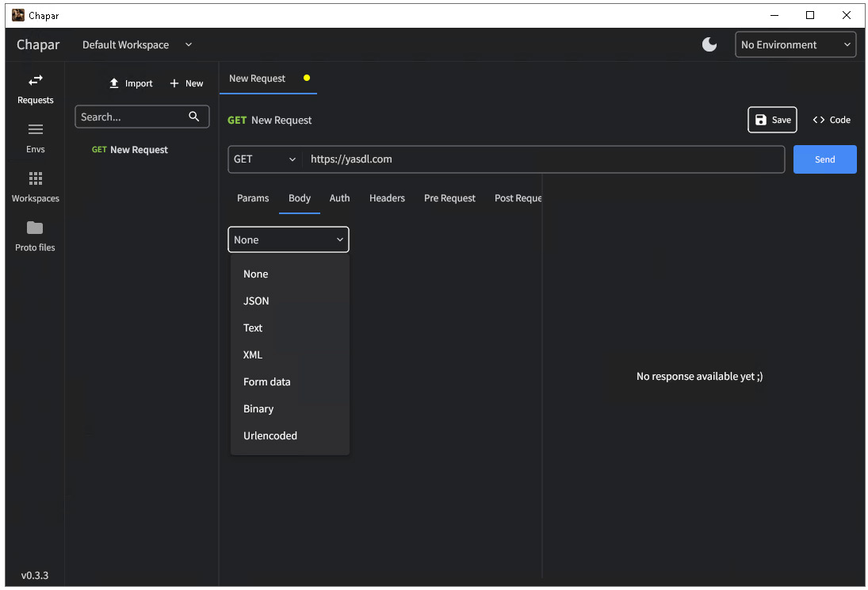
Task: Close the Chapar window
Action: click(x=847, y=16)
